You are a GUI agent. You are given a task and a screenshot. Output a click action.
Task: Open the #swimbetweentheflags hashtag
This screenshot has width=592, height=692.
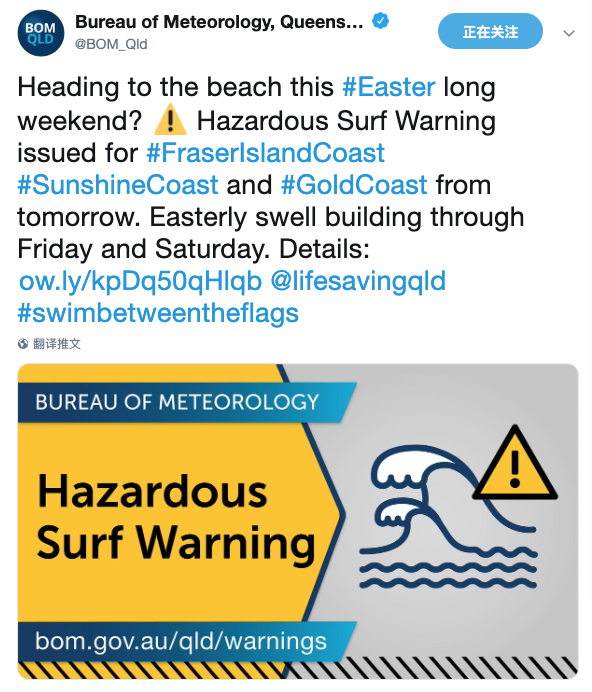(x=158, y=313)
